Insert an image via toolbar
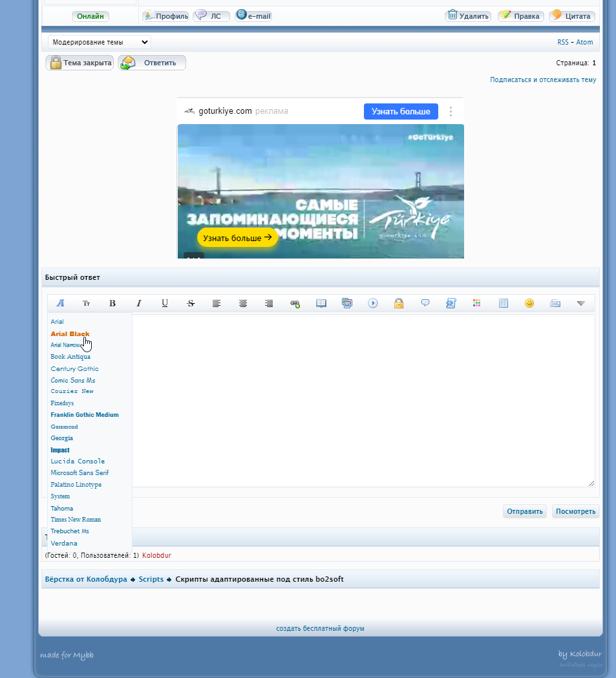The width and height of the screenshot is (616, 678). point(347,303)
